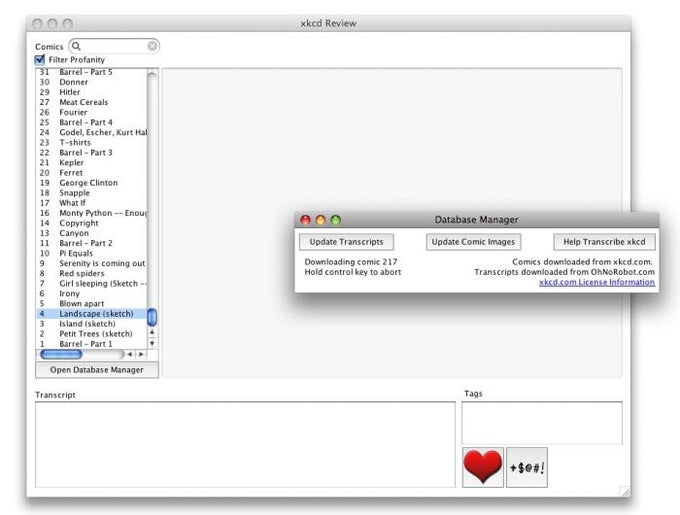Click the comic list scroll-down arrow
This screenshot has width=680, height=515.
(x=152, y=343)
